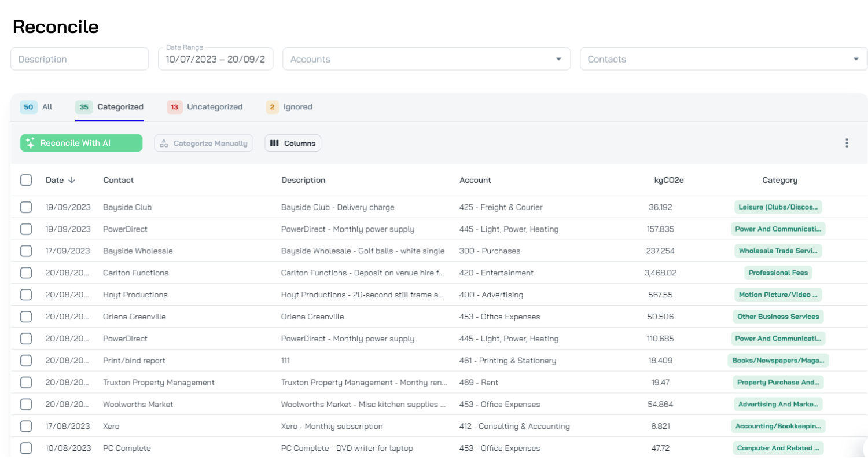Click '461 - Printing & Stationery' cell
The image size is (868, 463).
click(508, 361)
